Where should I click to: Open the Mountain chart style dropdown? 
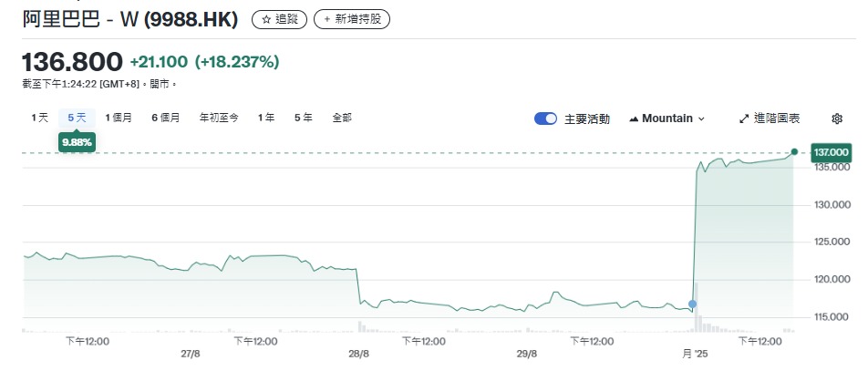click(667, 119)
